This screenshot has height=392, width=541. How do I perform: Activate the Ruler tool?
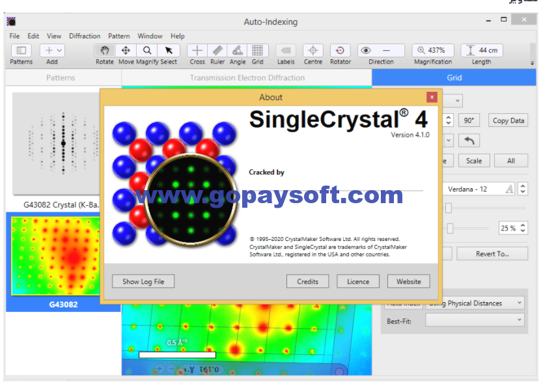tap(217, 50)
